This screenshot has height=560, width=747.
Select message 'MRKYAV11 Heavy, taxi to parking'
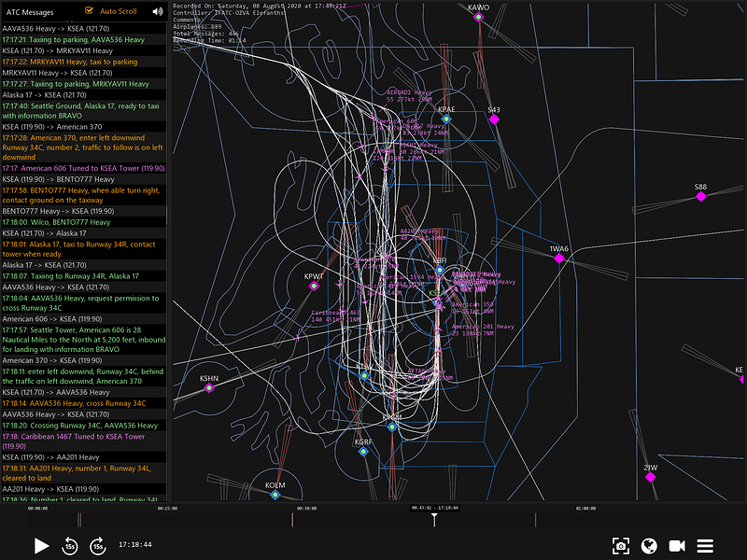(x=84, y=62)
